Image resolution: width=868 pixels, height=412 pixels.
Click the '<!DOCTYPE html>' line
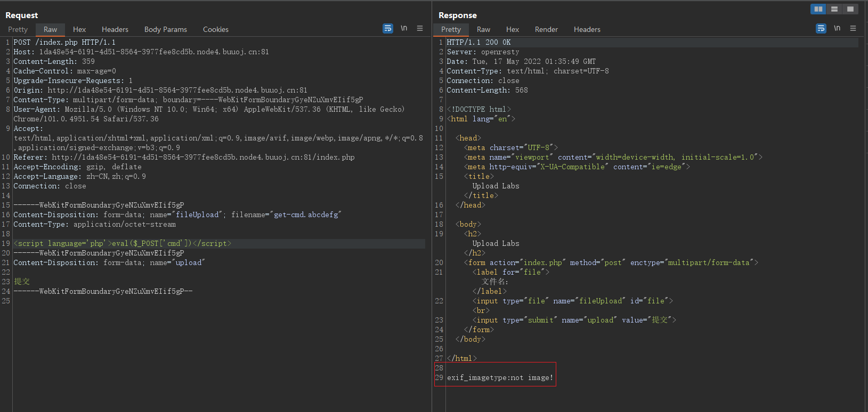coord(478,109)
